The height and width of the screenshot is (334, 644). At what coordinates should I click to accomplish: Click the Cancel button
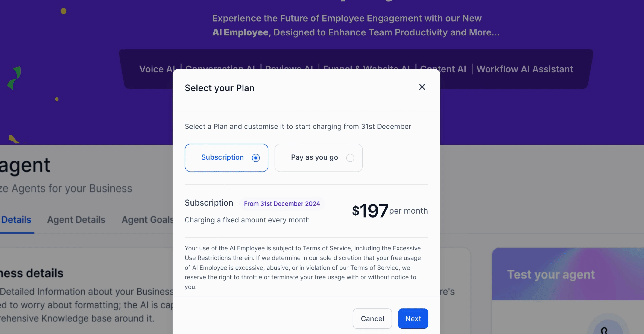tap(372, 318)
